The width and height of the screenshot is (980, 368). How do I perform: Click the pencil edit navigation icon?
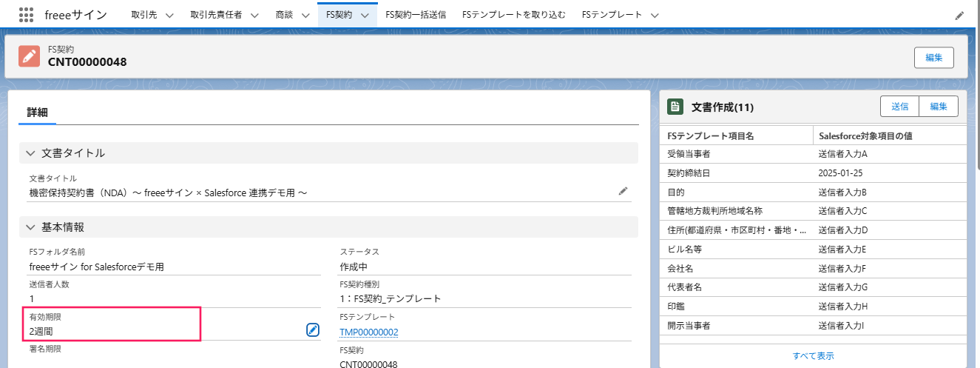[959, 15]
